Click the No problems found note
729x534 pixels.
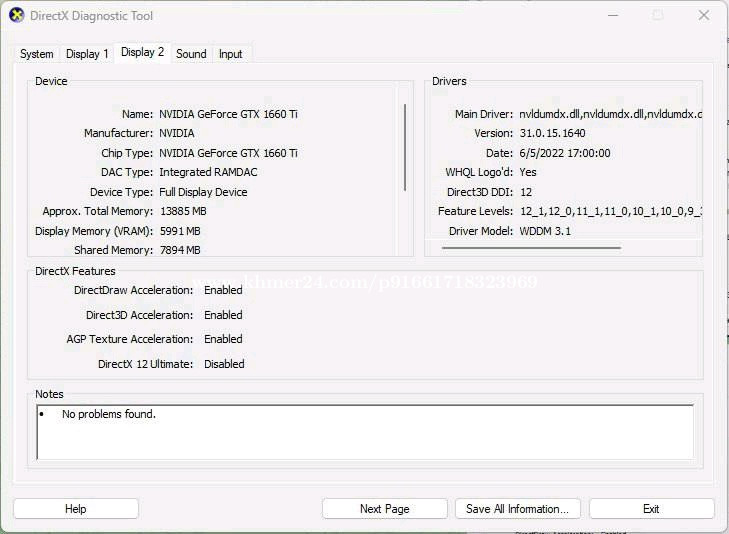coord(109,414)
